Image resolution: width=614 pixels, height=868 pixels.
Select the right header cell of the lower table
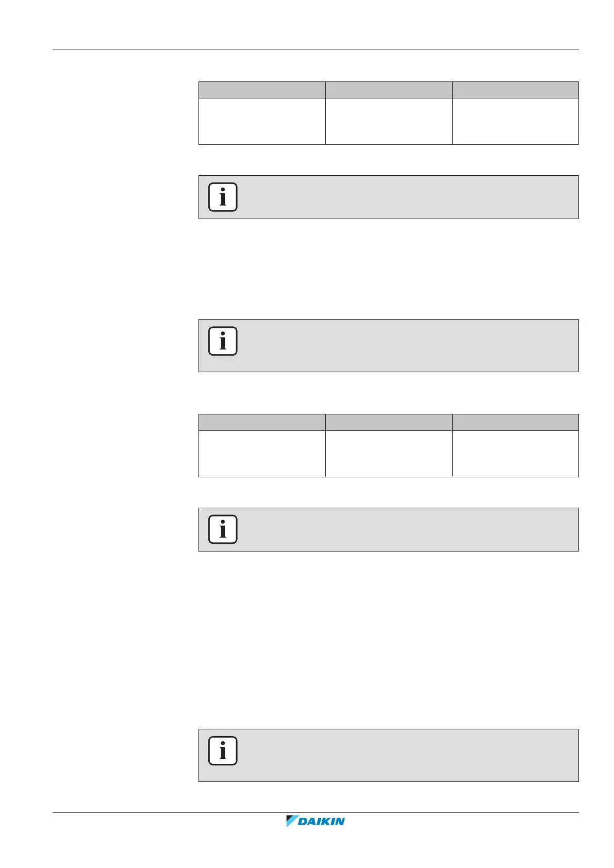pos(516,422)
